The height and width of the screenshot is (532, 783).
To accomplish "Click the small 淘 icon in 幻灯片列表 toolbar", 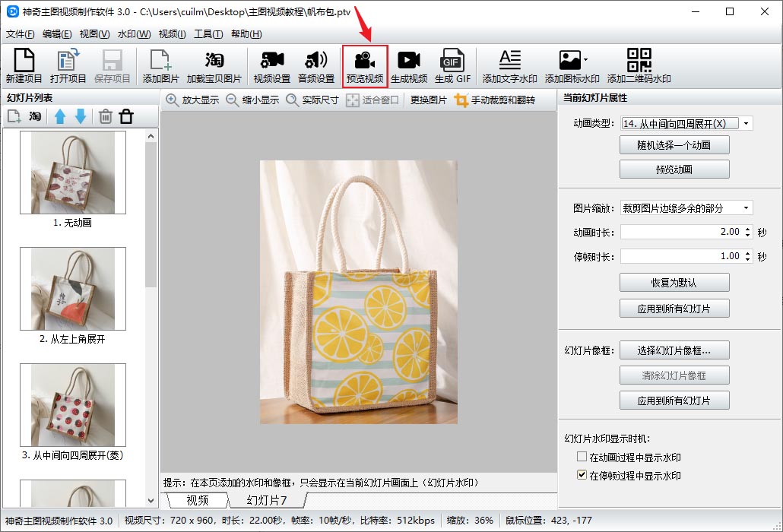I will [x=34, y=117].
